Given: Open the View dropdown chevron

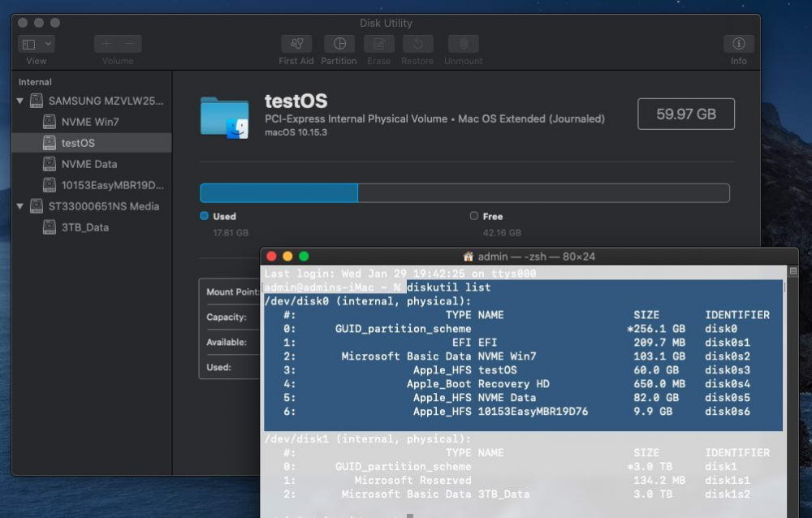Looking at the screenshot, I should click(x=48, y=44).
